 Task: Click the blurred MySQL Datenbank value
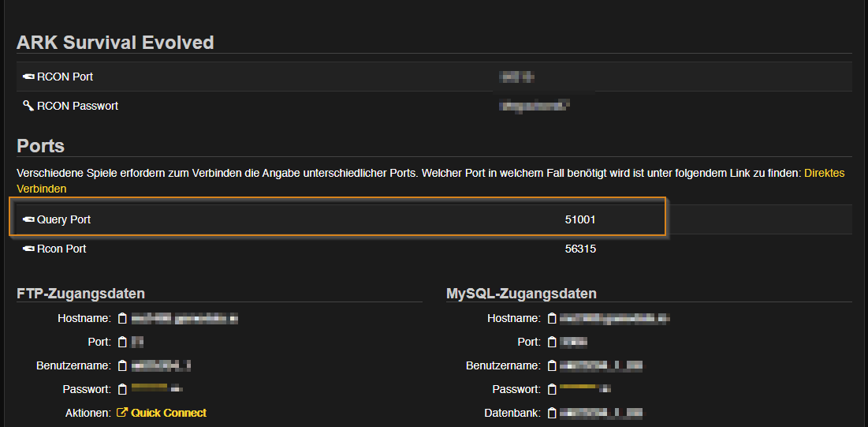tap(602, 413)
